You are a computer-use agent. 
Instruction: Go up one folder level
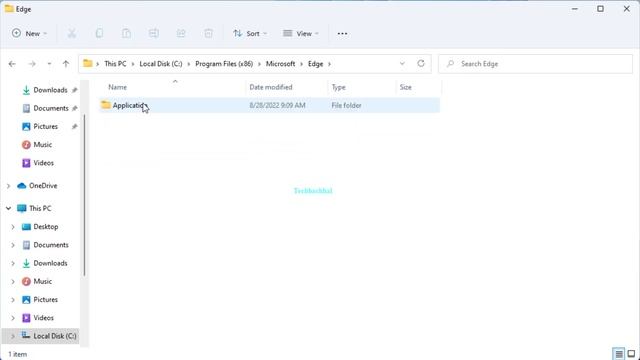(66, 64)
